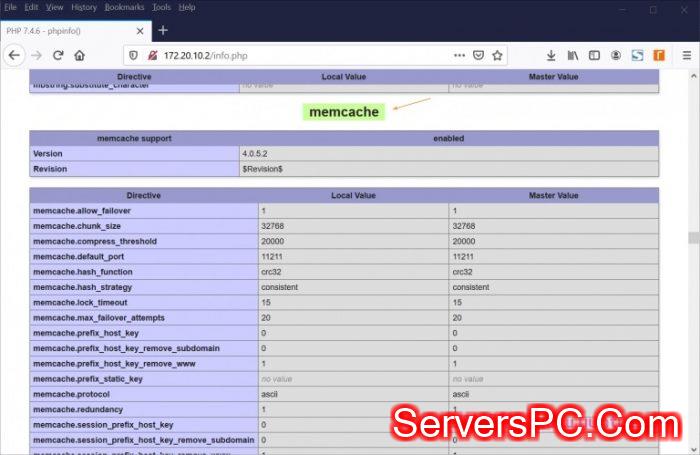Click the vertical scrollbar thumb
This screenshot has height=455, width=700.
coord(692,238)
